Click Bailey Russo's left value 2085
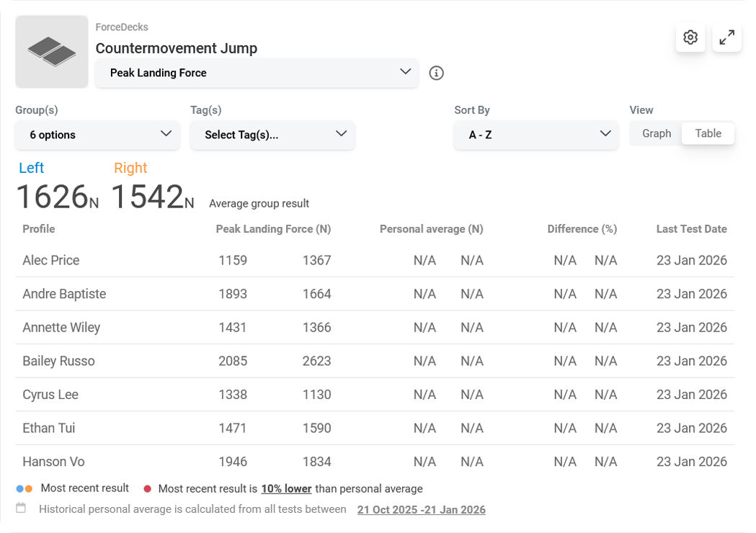756x533 pixels. (x=233, y=361)
